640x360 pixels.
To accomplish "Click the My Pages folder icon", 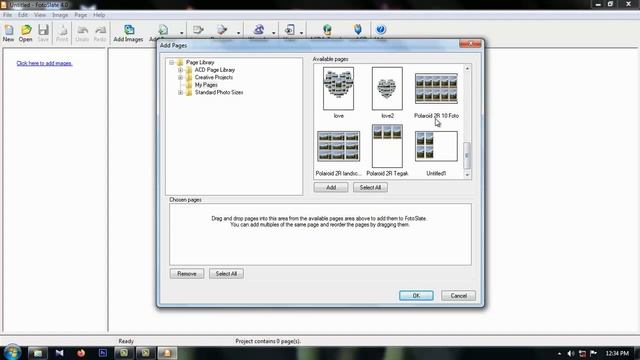I will [189, 85].
